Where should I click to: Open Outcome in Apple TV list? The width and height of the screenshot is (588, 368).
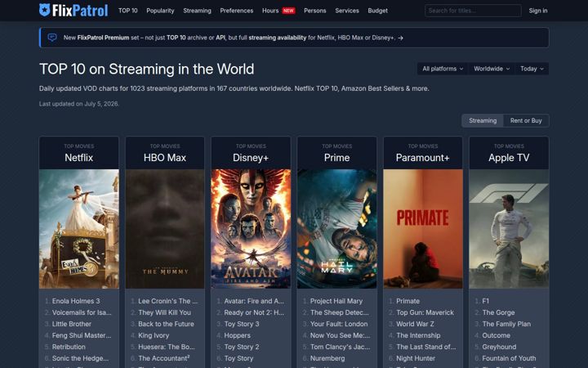(497, 335)
